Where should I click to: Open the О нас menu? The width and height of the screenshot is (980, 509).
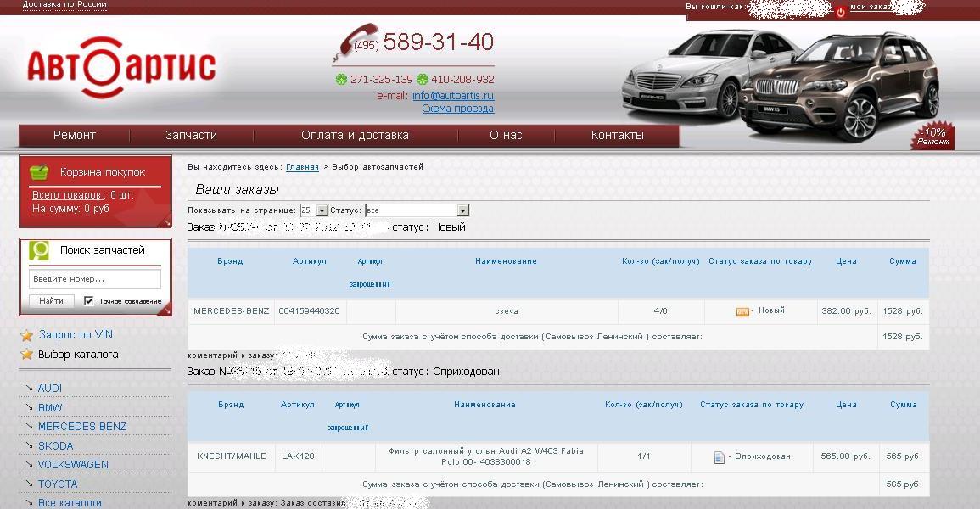[506, 135]
